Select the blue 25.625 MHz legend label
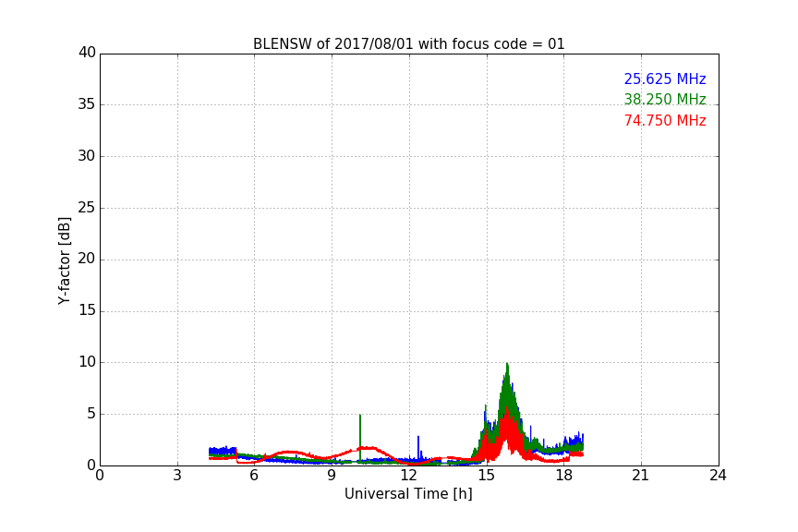 coord(665,79)
